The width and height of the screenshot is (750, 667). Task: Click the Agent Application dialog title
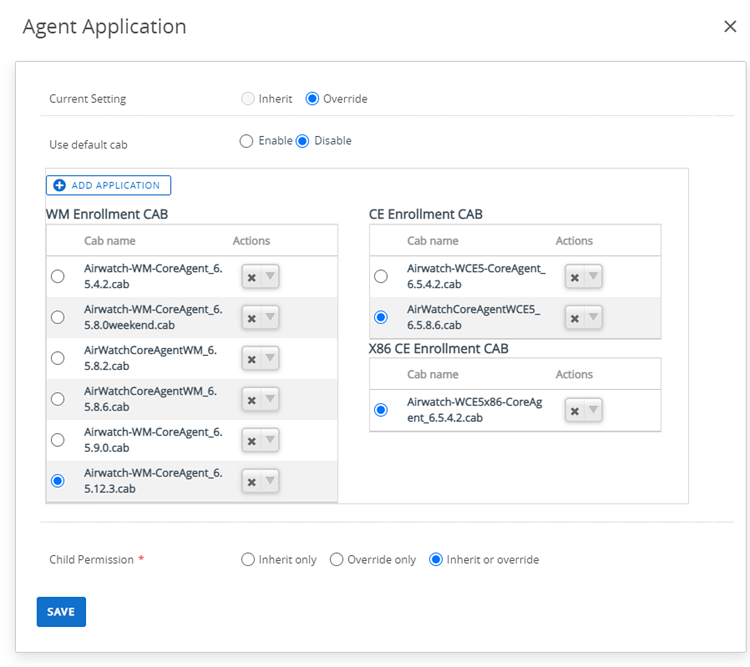point(105,27)
